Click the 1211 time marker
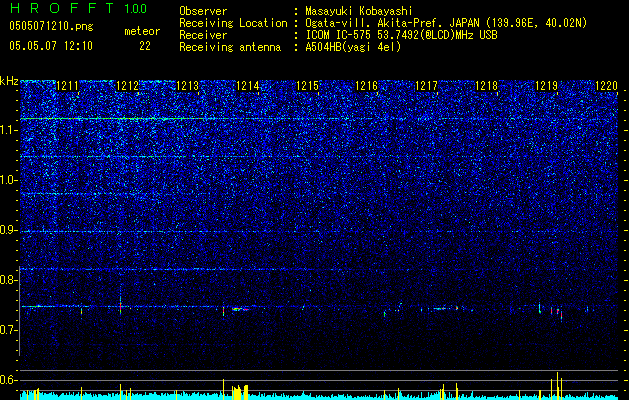This screenshot has height=400, width=629. (x=67, y=86)
